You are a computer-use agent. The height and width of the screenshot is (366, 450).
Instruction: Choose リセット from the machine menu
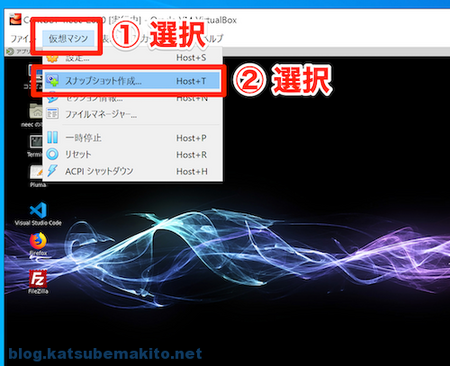[x=132, y=154]
